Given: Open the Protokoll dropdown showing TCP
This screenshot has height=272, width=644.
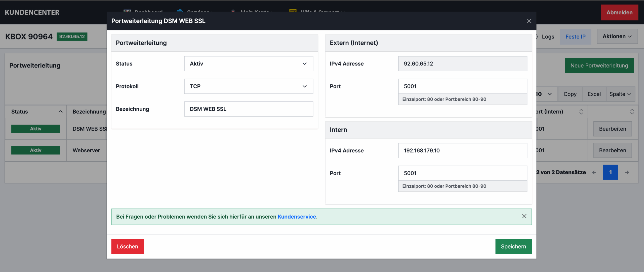Looking at the screenshot, I should (x=248, y=86).
